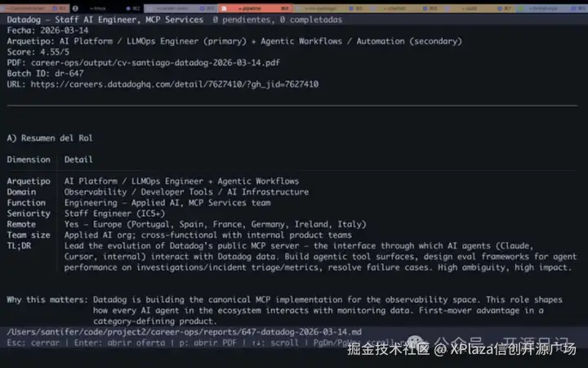Screen dimensions: 588x368
Task: Select the 'TL;DR' table row label
Action: pos(19,246)
